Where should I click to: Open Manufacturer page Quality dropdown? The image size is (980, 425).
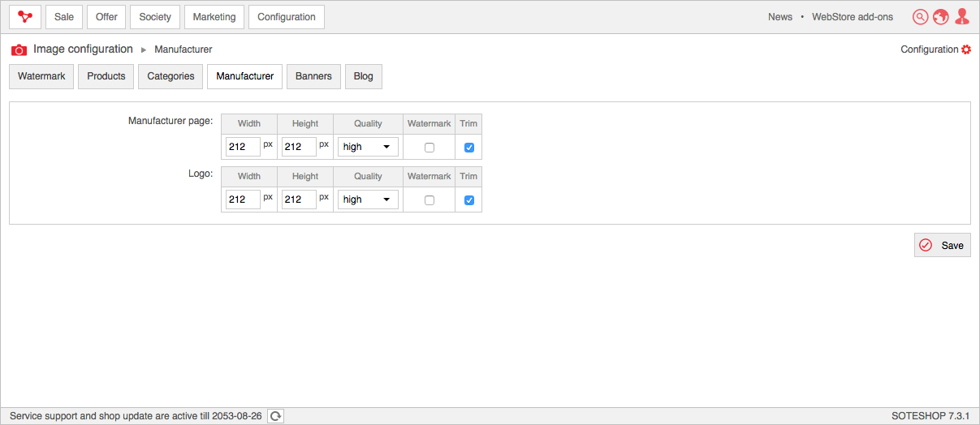368,147
